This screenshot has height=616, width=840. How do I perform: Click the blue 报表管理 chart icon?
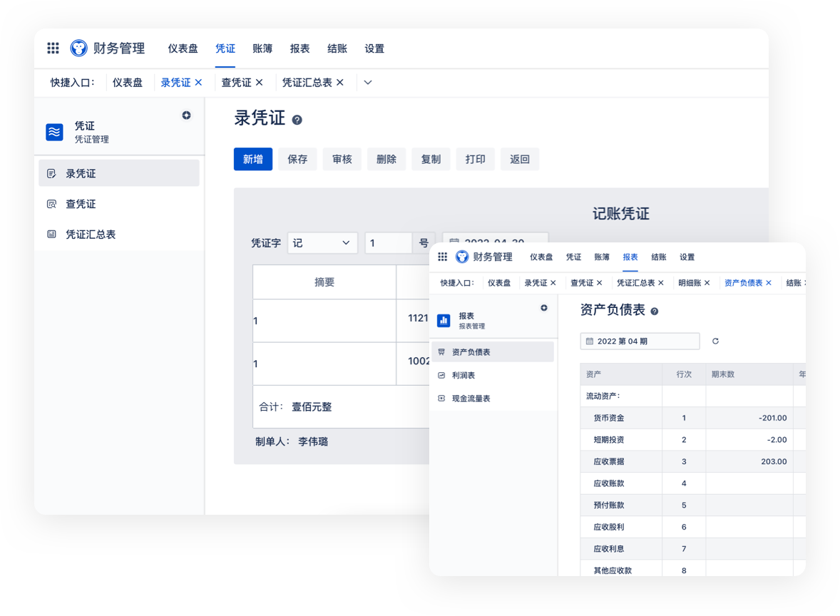click(x=444, y=321)
